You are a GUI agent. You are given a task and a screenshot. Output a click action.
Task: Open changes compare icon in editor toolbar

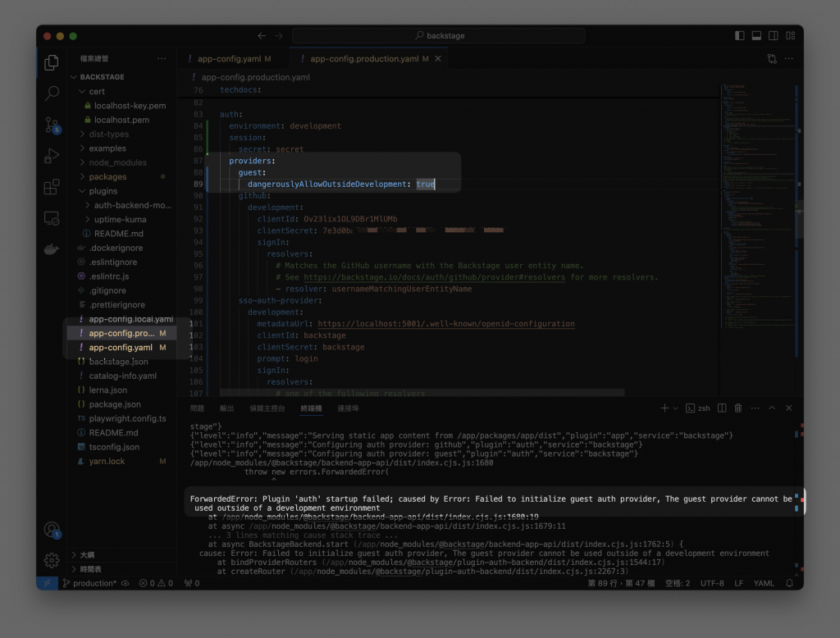click(x=772, y=58)
